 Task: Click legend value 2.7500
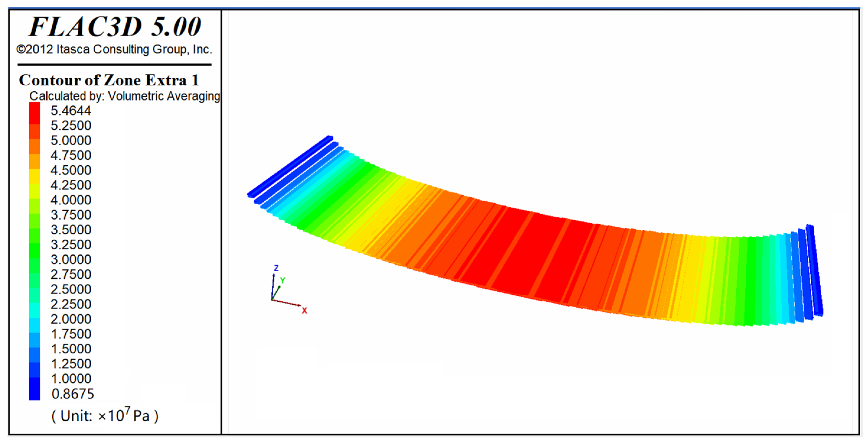[71, 274]
